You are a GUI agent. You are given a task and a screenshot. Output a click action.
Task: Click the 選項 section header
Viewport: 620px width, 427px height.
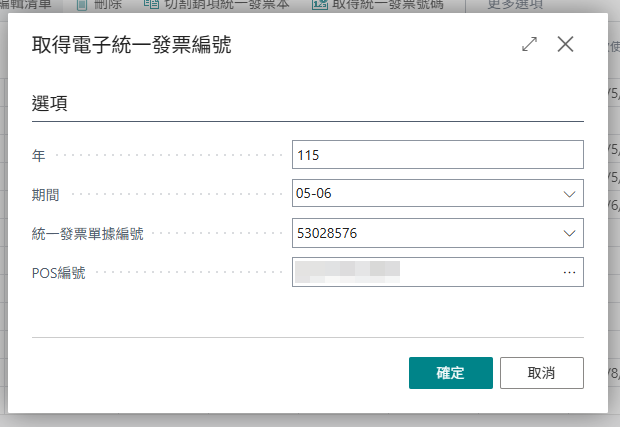click(49, 104)
